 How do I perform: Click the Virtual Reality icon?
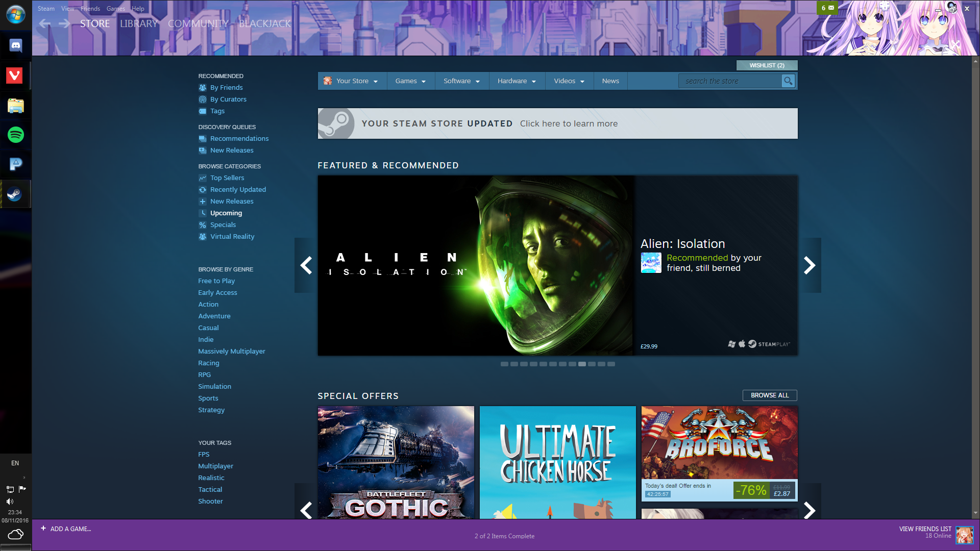[203, 237]
